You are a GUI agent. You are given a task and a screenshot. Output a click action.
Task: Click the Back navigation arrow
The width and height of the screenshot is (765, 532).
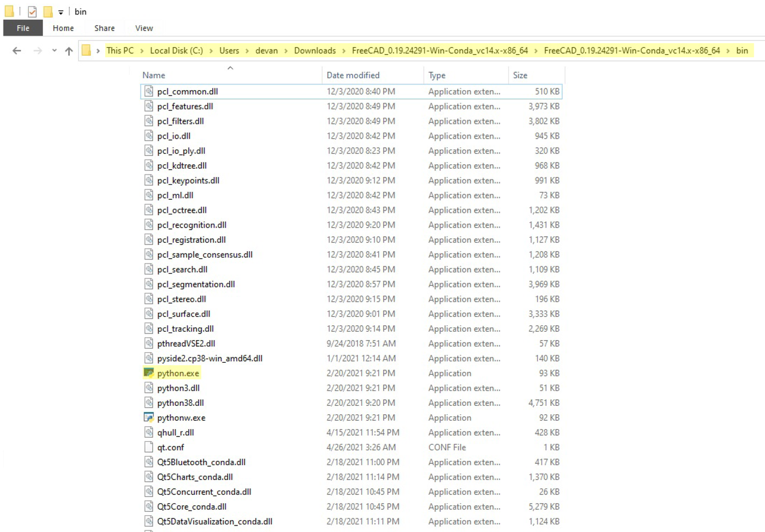pos(17,51)
